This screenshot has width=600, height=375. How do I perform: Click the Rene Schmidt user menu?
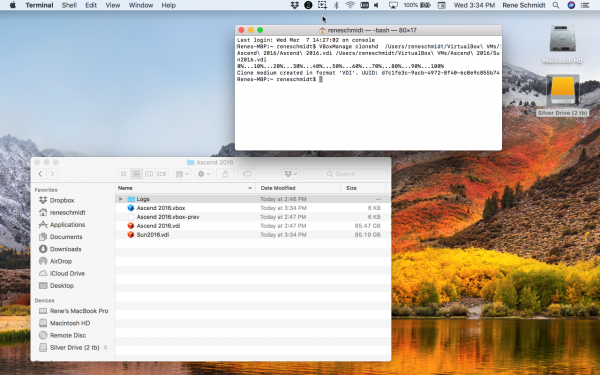[523, 5]
